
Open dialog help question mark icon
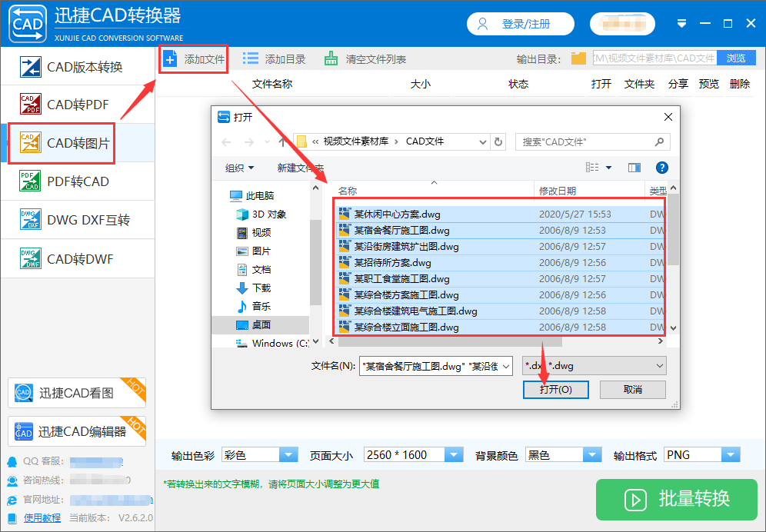[662, 168]
